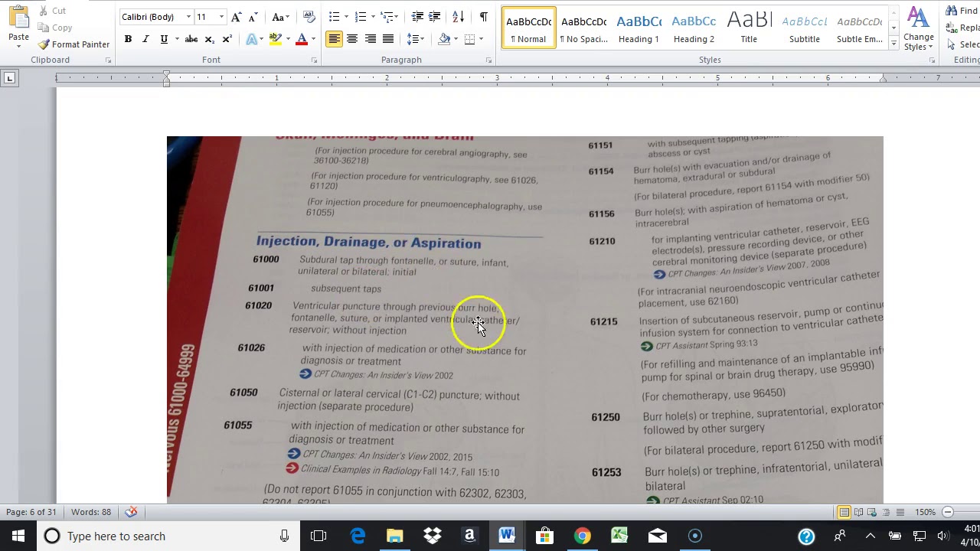The height and width of the screenshot is (551, 980).
Task: Open the Text Effects glowing A menu
Action: click(x=252, y=39)
